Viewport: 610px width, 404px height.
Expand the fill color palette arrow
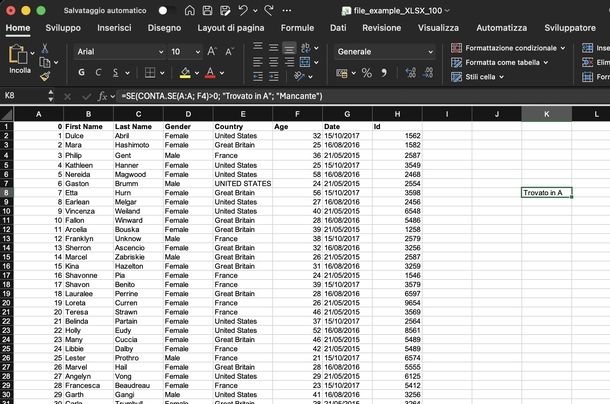pyautogui.click(x=197, y=73)
